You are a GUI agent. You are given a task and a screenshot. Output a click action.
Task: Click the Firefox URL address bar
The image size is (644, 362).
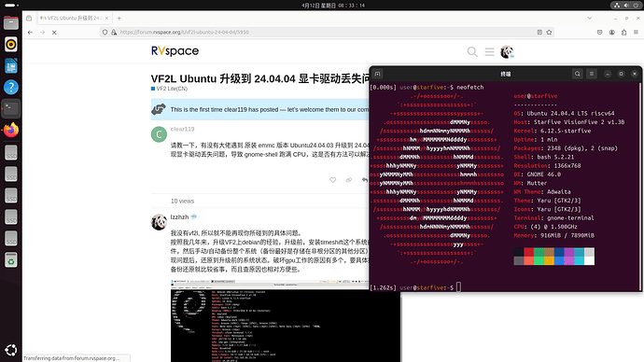point(327,32)
